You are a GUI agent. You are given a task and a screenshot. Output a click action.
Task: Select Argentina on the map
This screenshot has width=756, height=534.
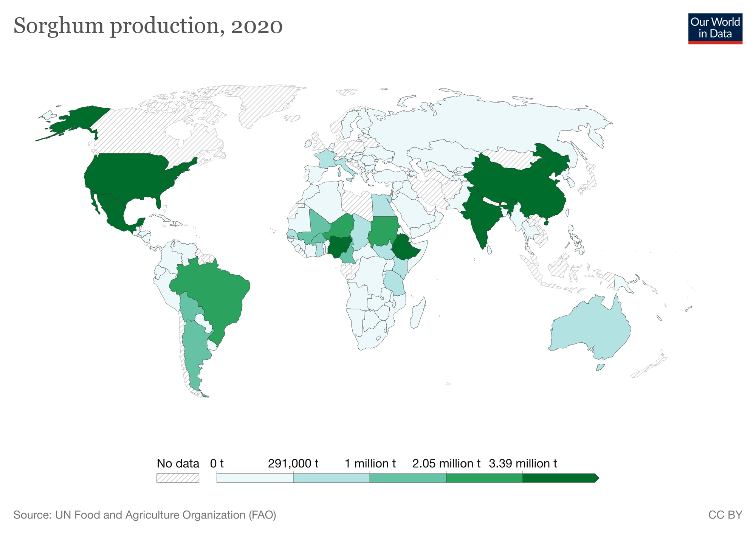195,352
